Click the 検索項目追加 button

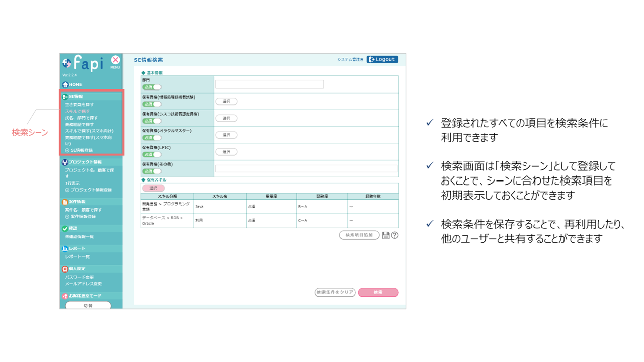point(359,235)
